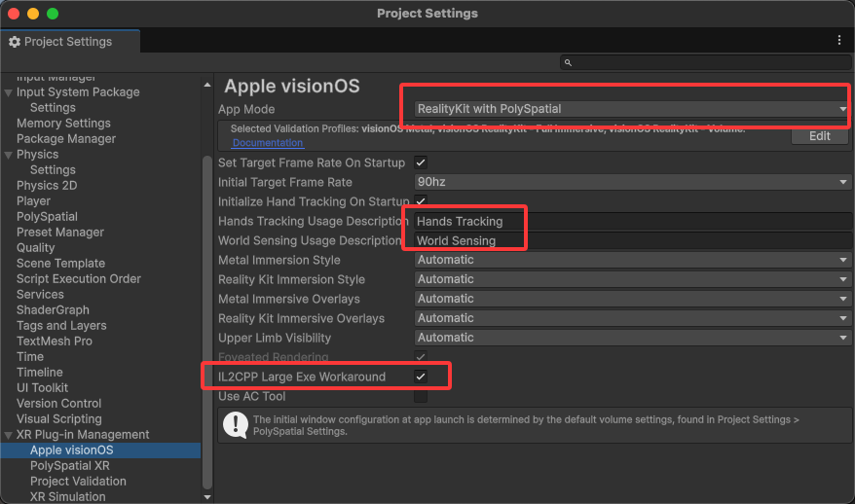Click the warning info icon in the help box
The width and height of the screenshot is (855, 504).
point(236,424)
